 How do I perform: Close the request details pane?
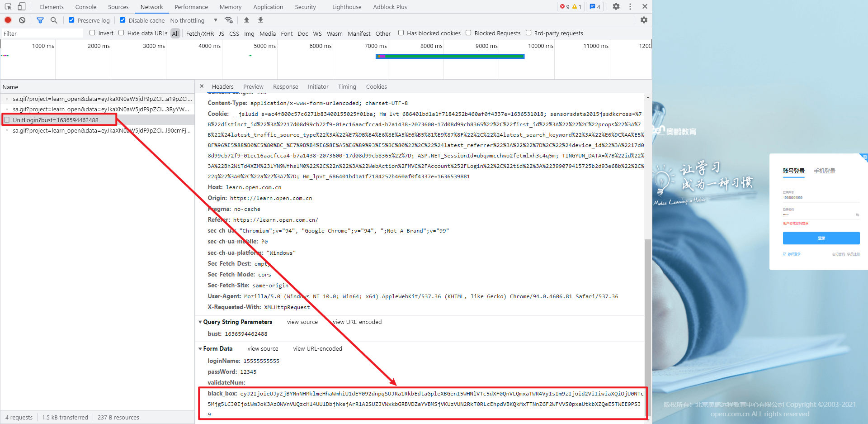coord(202,86)
